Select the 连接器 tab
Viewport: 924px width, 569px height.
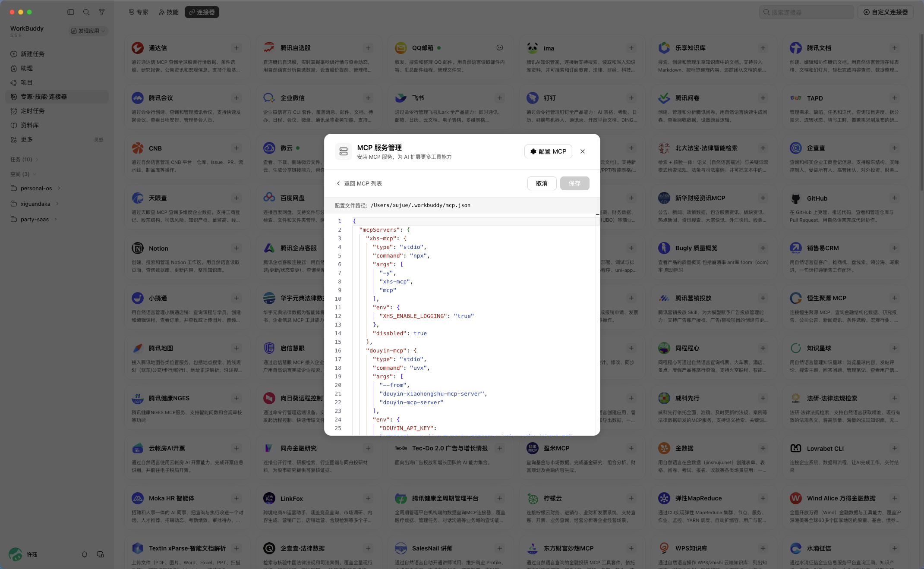click(x=202, y=12)
